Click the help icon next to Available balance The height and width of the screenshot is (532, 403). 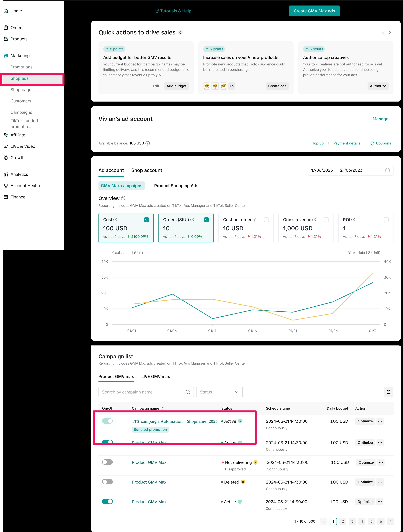click(148, 143)
